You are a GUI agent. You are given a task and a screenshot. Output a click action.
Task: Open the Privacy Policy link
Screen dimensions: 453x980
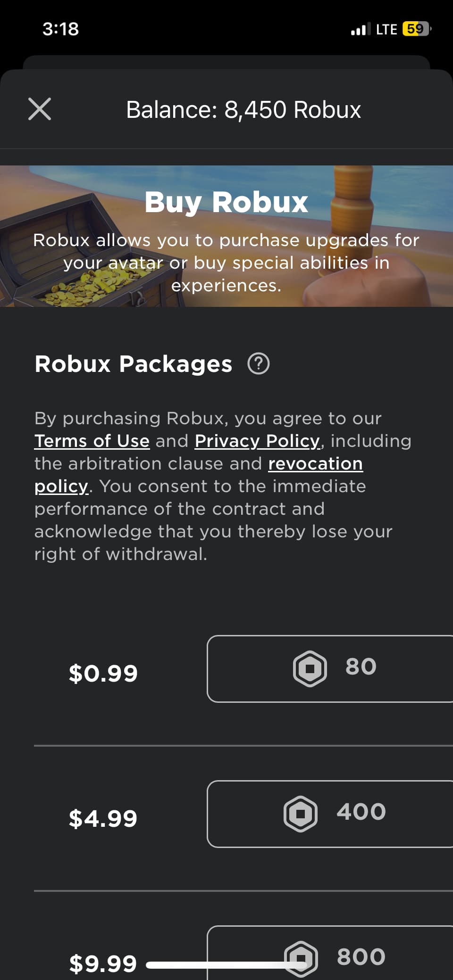(257, 441)
